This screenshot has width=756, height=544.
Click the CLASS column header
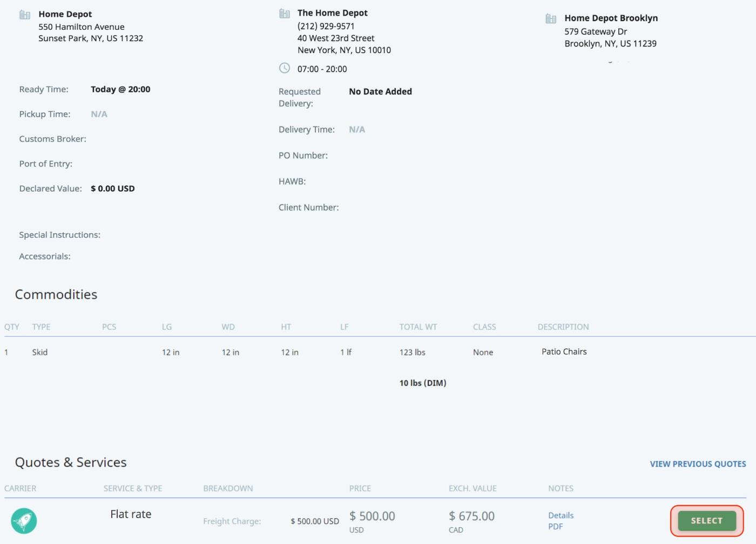(484, 327)
